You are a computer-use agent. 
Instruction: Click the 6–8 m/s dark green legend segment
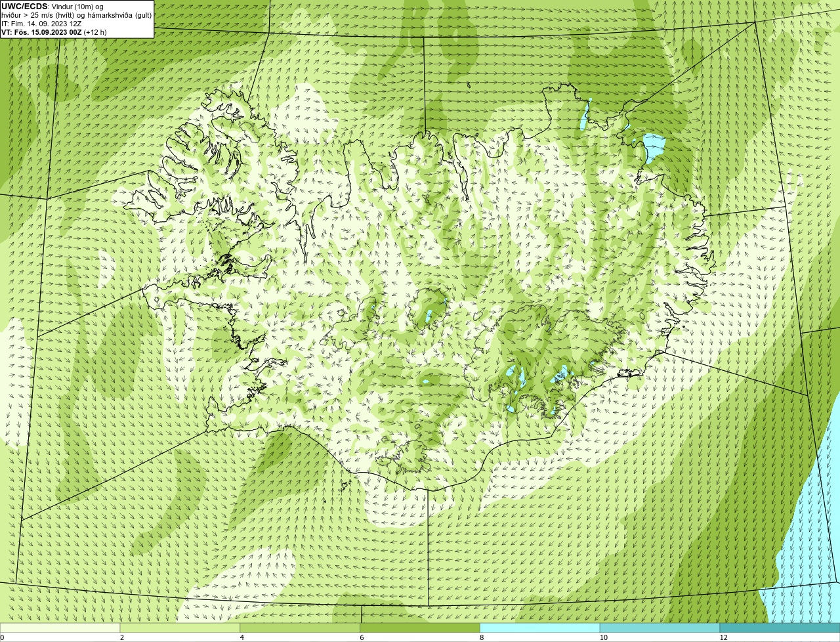point(420,628)
